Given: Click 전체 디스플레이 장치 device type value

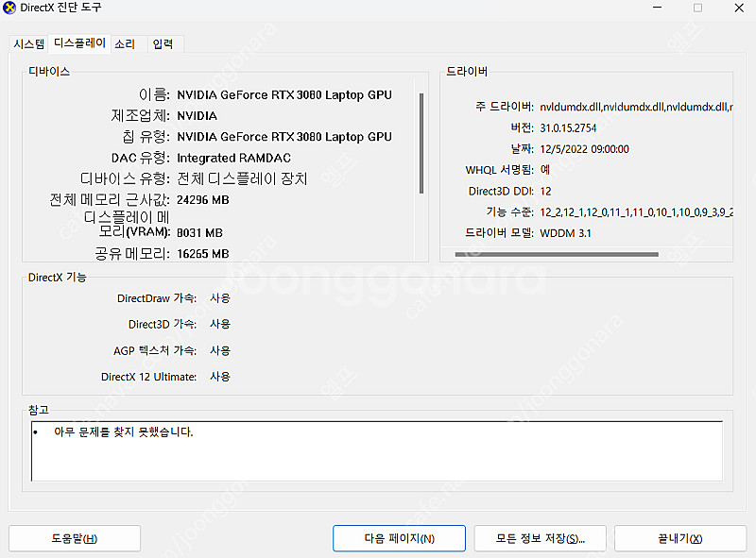Looking at the screenshot, I should click(242, 178).
